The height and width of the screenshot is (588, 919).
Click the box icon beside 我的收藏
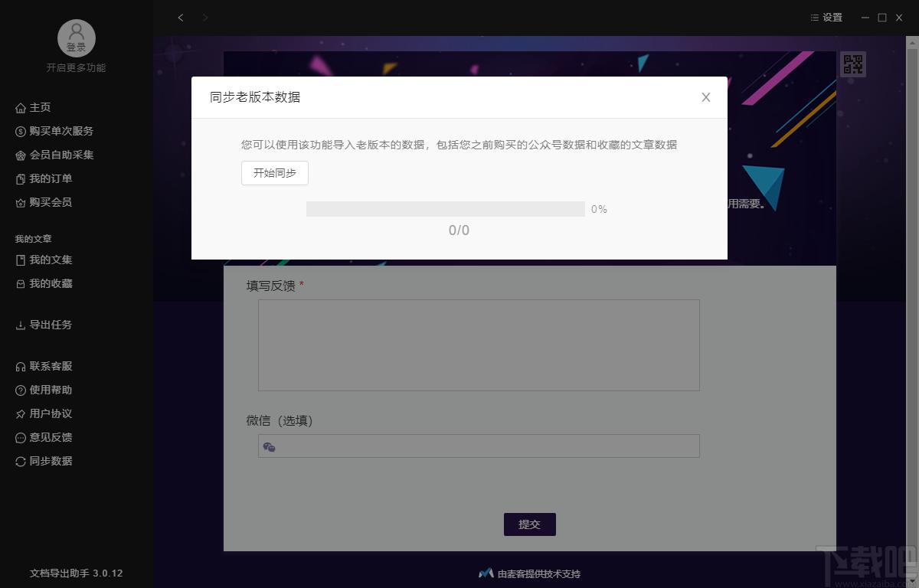(21, 284)
